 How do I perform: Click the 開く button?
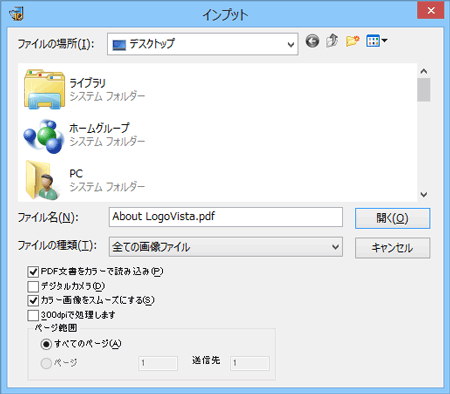coord(393,218)
